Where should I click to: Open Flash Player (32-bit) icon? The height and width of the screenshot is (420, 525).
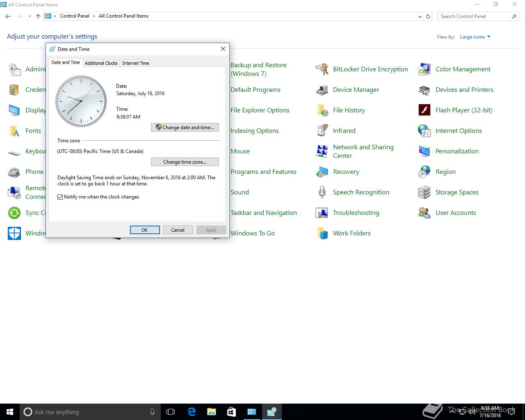tap(425, 110)
